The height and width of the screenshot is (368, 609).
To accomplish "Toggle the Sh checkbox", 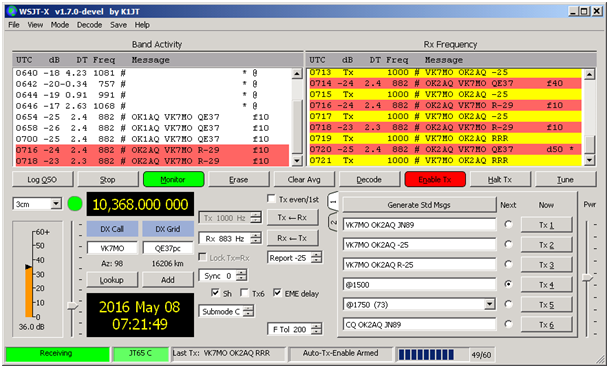I will coord(215,293).
